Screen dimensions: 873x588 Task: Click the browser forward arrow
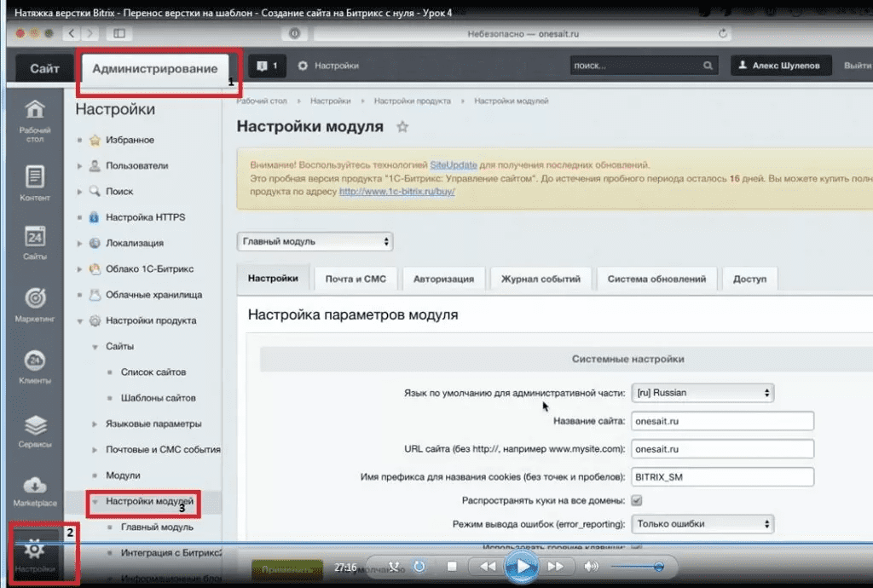pyautogui.click(x=90, y=33)
